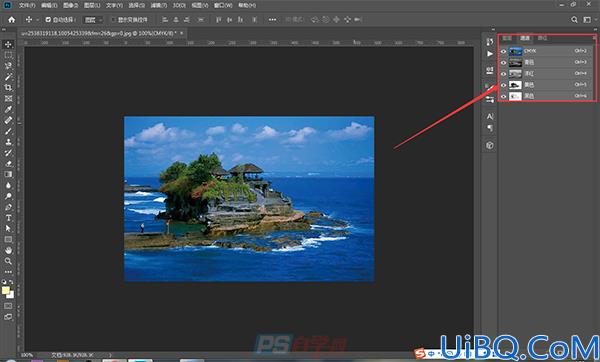Select the Horizontal Type tool
The height and width of the screenshot is (362, 600).
[x=8, y=218]
